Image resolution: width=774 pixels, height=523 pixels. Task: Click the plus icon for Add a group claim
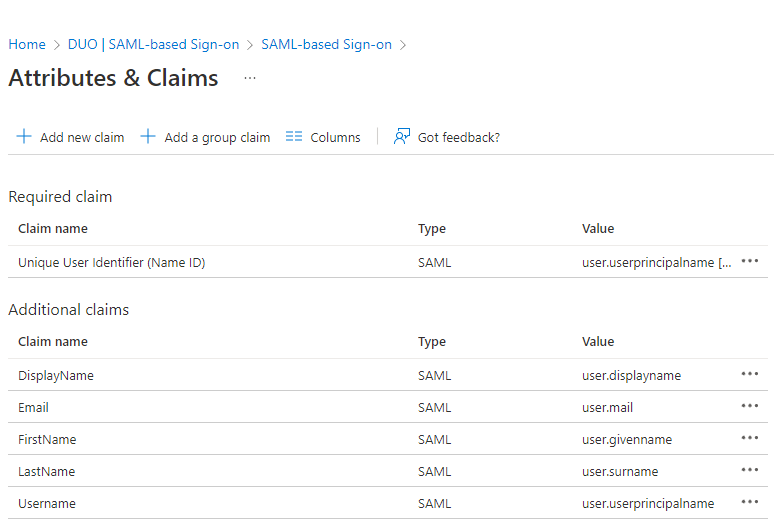[148, 137]
